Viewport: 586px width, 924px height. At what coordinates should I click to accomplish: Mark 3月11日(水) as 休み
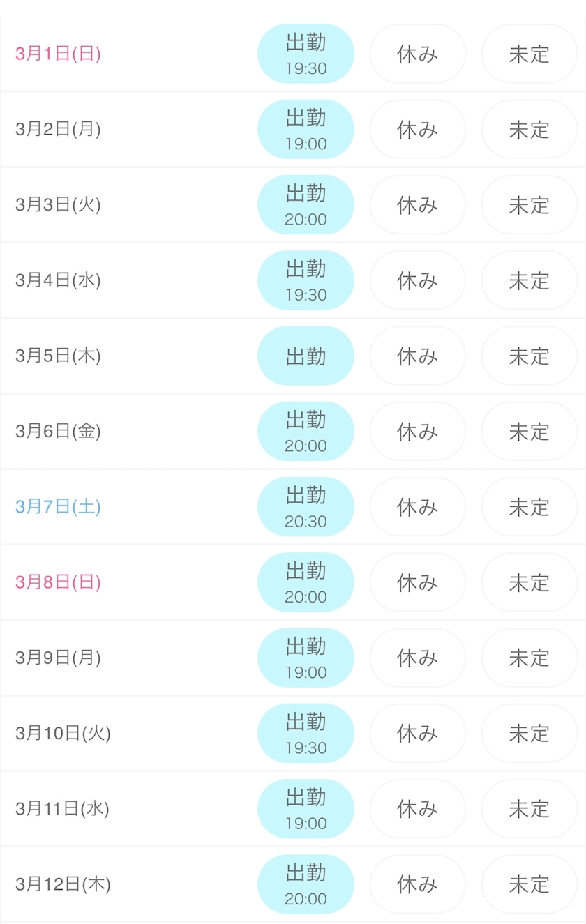[x=417, y=809]
